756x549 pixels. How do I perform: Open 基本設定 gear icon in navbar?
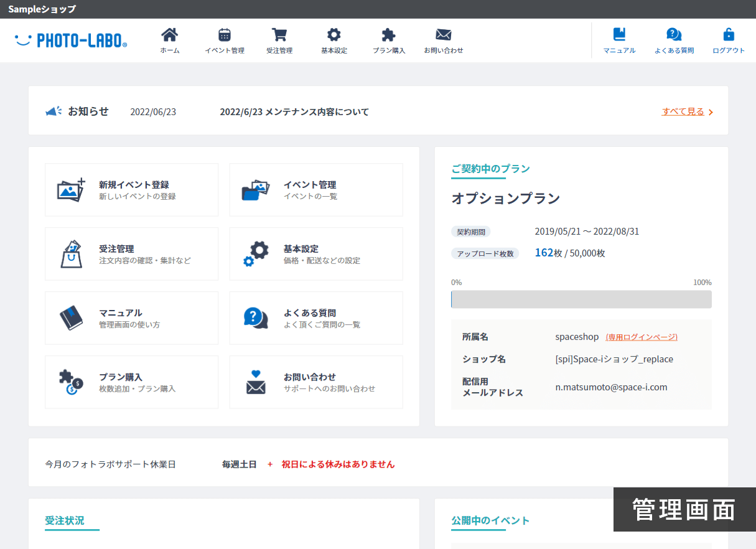(x=334, y=35)
